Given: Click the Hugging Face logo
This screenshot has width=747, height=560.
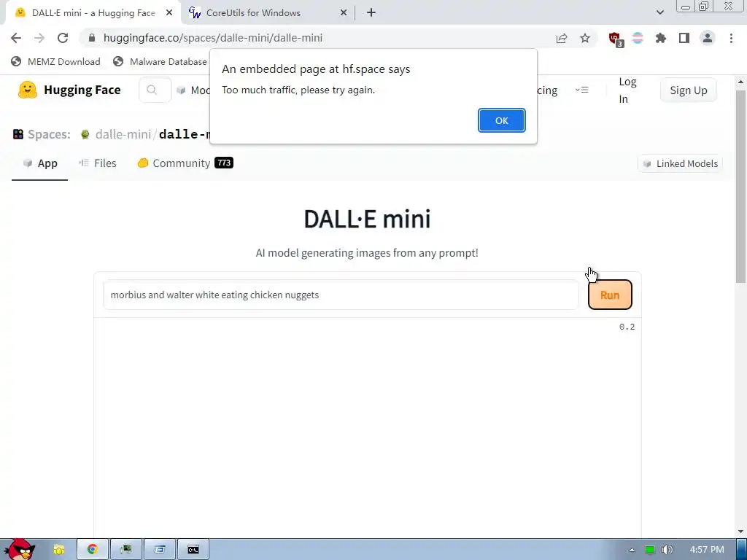Looking at the screenshot, I should coord(69,90).
